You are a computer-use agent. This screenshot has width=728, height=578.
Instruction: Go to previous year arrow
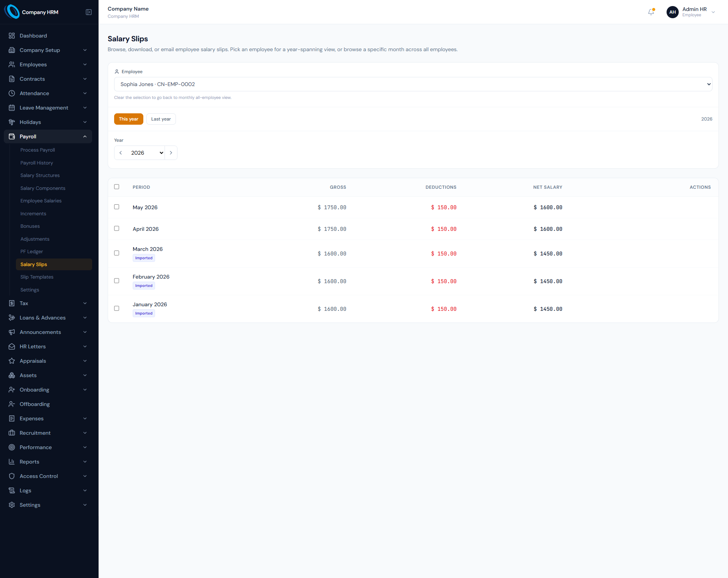click(x=121, y=153)
